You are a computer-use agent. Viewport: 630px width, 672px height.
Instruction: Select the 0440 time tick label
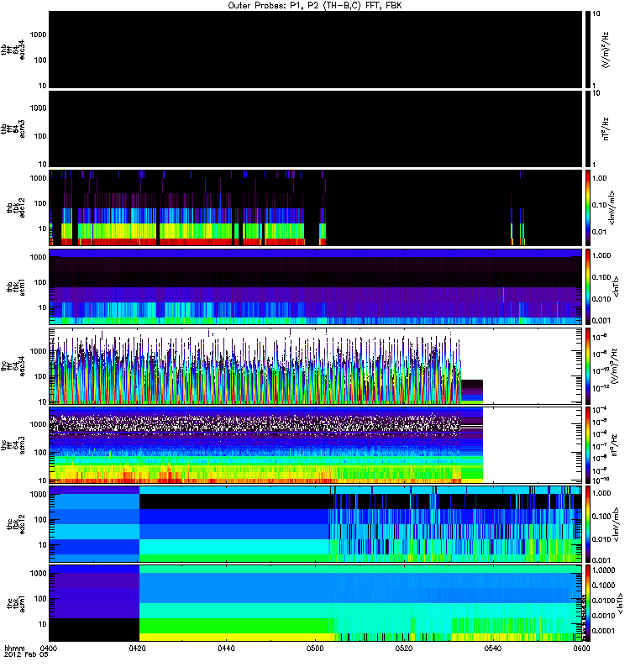point(228,649)
